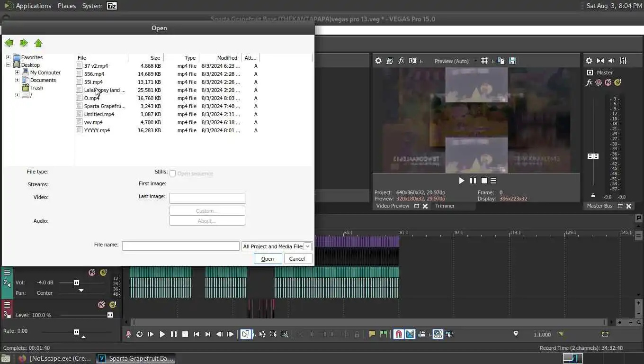Screen dimensions: 644x364
Task: Click Play button in timeline transport
Action: pos(162,334)
